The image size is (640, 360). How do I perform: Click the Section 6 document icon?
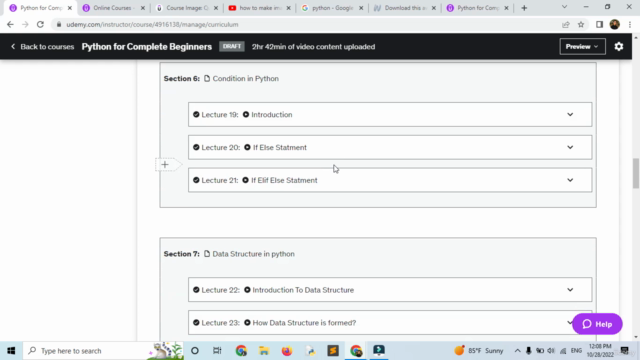207,78
